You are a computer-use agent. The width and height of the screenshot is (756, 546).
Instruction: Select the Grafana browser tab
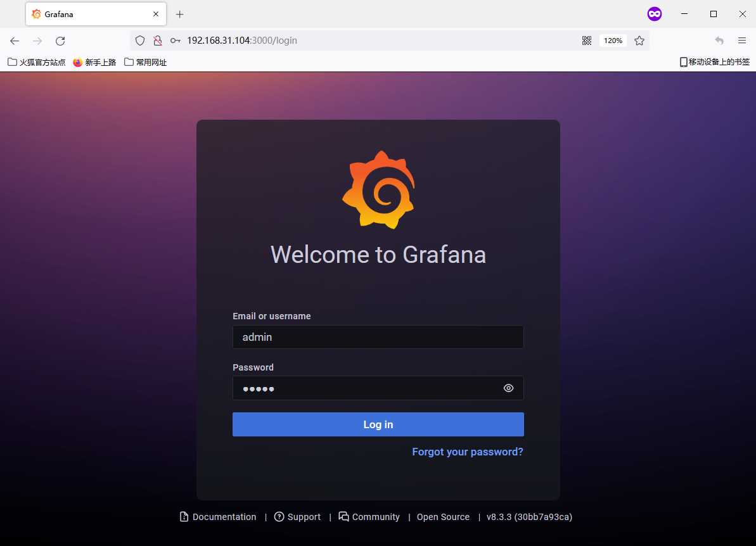[89, 14]
